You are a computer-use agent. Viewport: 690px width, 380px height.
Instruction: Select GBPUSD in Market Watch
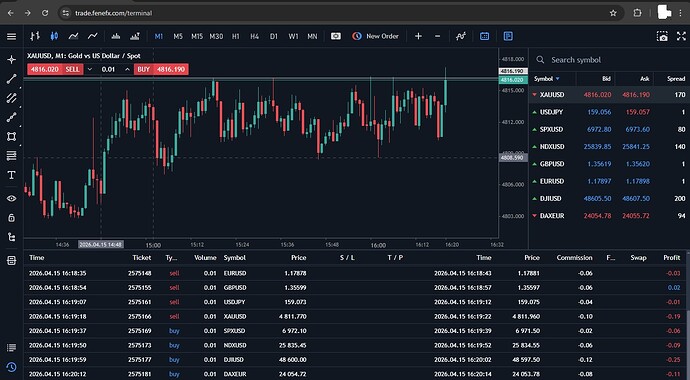click(x=609, y=164)
